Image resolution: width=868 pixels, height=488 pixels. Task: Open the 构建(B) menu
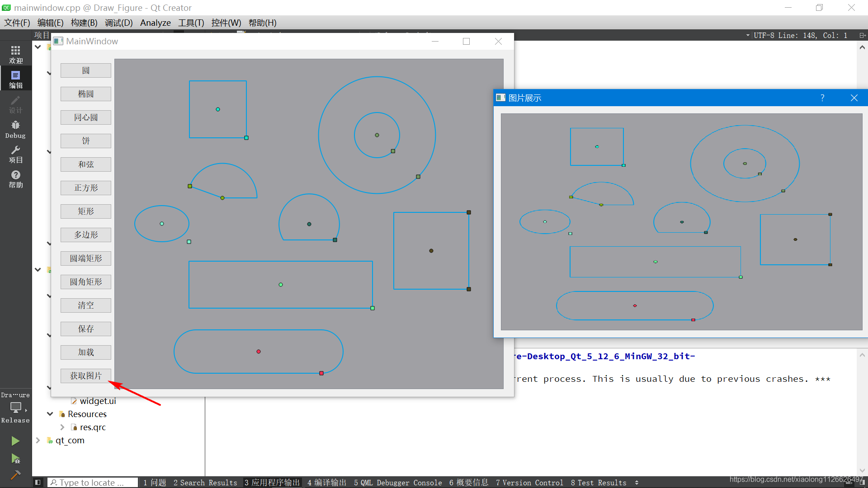coord(84,23)
